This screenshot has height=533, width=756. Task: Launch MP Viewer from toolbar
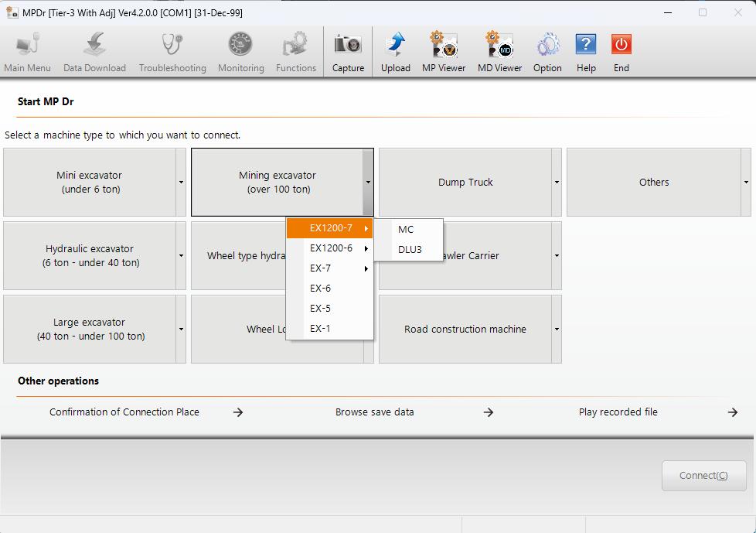point(444,45)
